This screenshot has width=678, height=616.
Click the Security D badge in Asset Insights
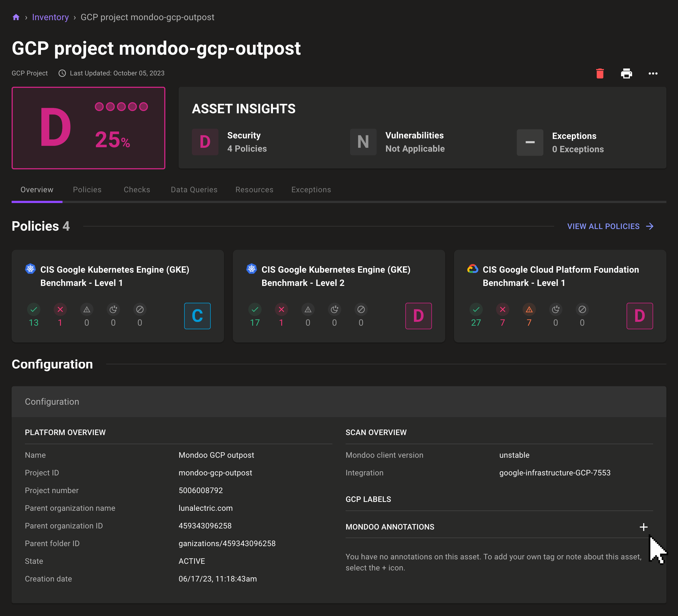point(205,142)
